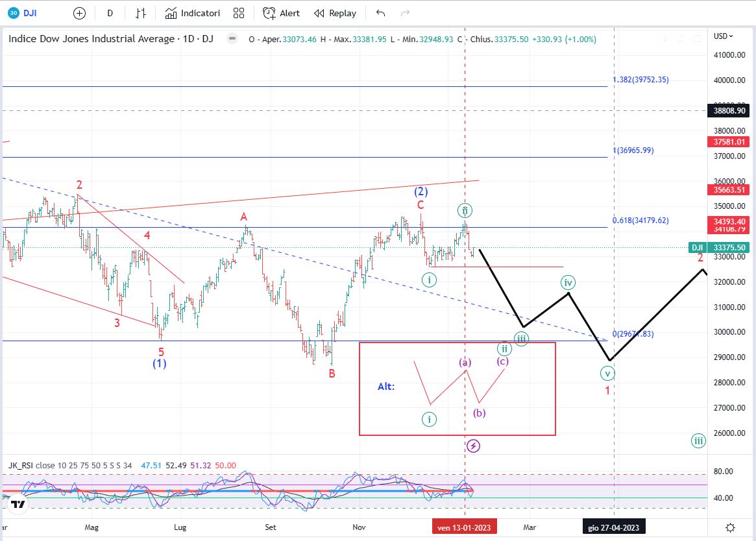Collapse the legend toggle pill next to DJ
This screenshot has width=756, height=541.
tap(232, 38)
